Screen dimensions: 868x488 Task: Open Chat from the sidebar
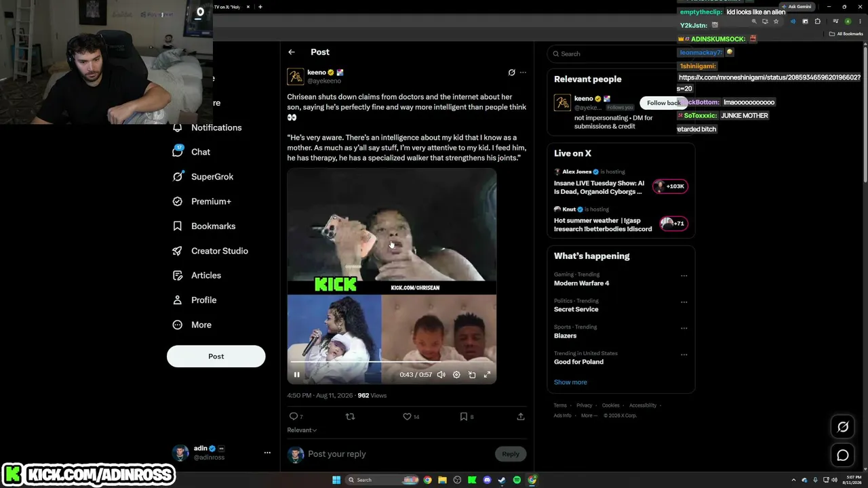click(192, 152)
